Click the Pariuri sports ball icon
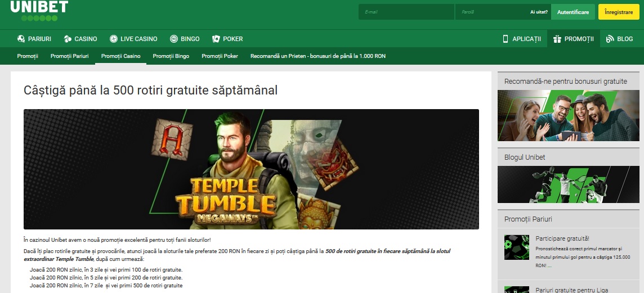The height and width of the screenshot is (293, 644). (x=21, y=39)
